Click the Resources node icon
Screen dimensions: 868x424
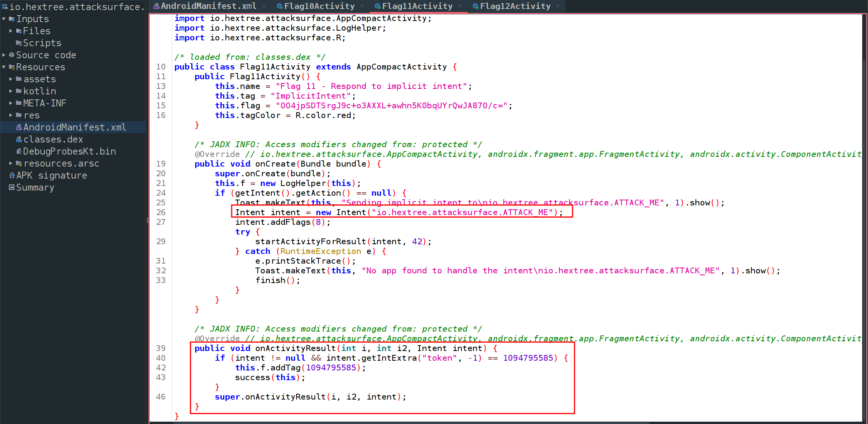coord(12,67)
